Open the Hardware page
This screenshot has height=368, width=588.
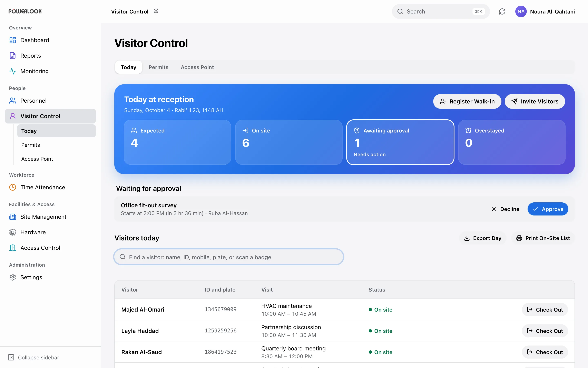(x=50, y=232)
